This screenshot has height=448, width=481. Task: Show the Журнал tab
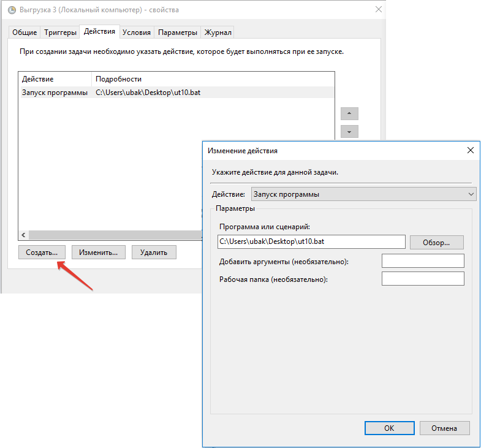tap(218, 32)
